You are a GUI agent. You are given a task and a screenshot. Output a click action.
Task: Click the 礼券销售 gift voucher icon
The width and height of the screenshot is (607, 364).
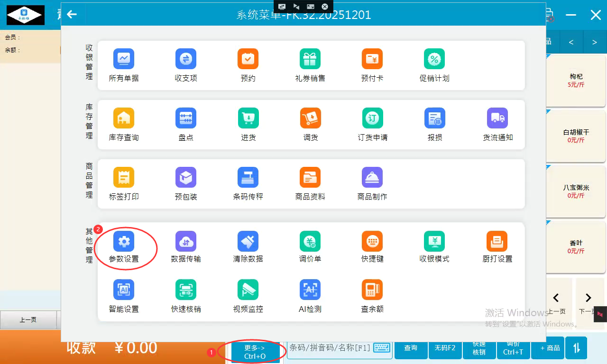(x=310, y=59)
